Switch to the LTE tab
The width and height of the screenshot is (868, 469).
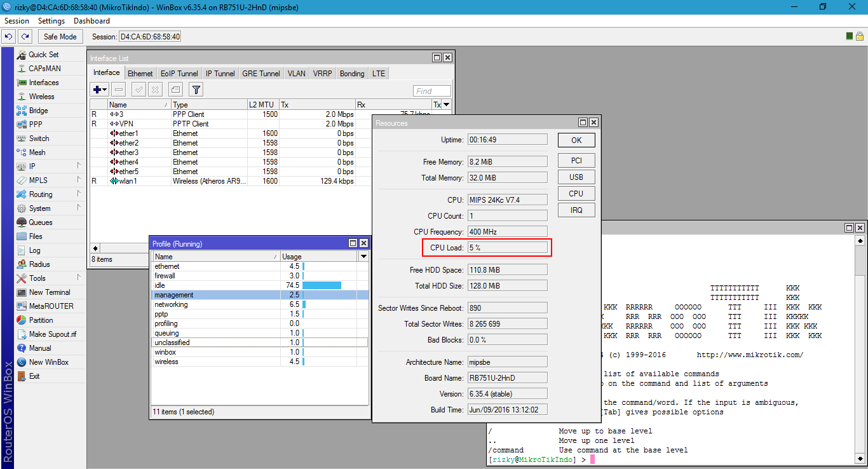[x=379, y=74]
